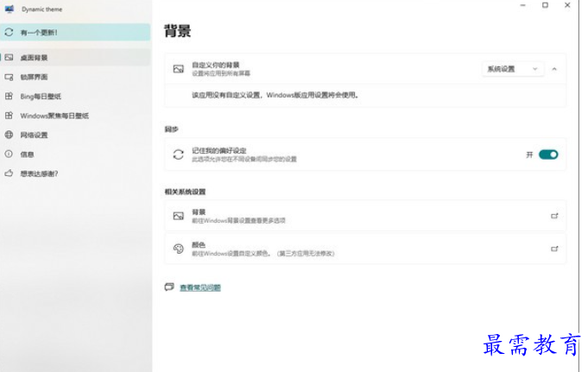Image resolution: width=588 pixels, height=372 pixels.
Task: Click the external-link icon on 背景 row
Action: (554, 216)
